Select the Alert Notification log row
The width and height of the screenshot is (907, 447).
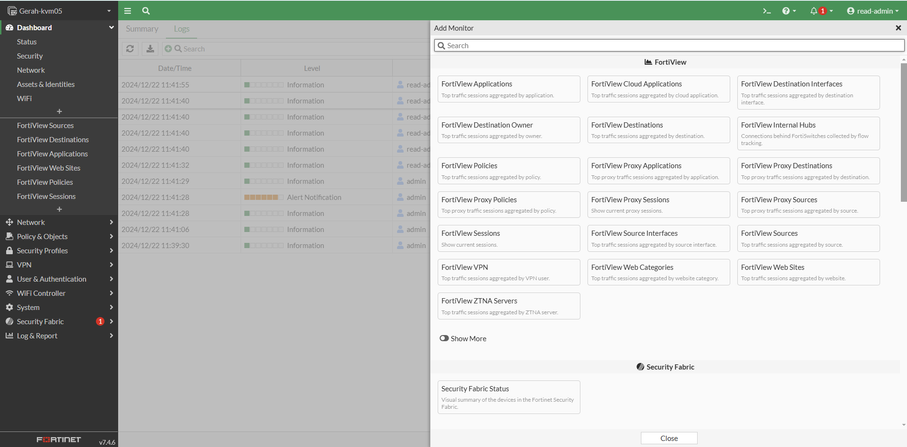[274, 197]
